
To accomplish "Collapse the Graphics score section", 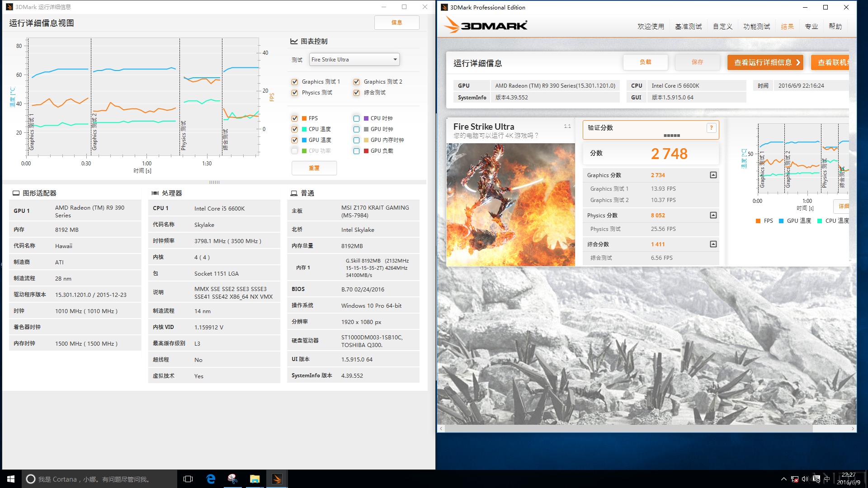I will (713, 175).
